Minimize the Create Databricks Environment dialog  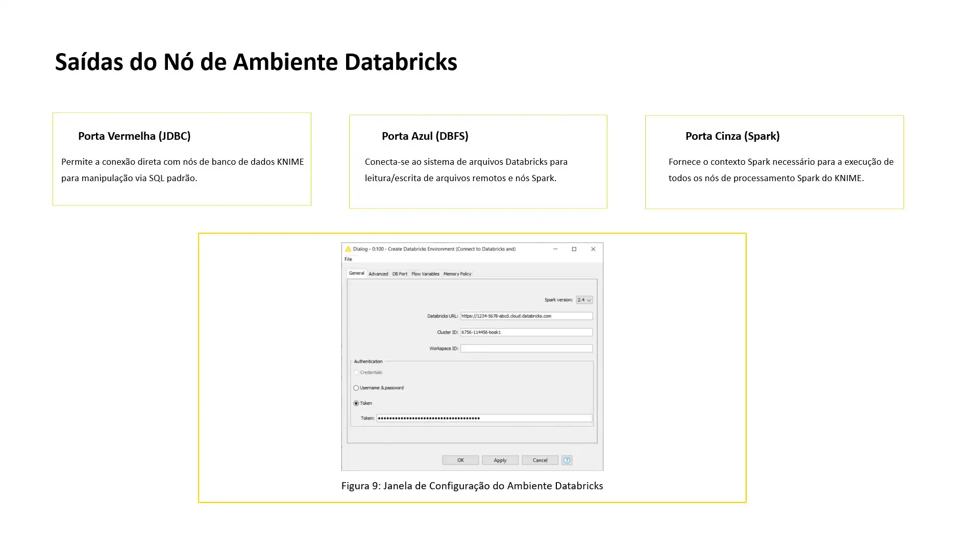(x=555, y=249)
